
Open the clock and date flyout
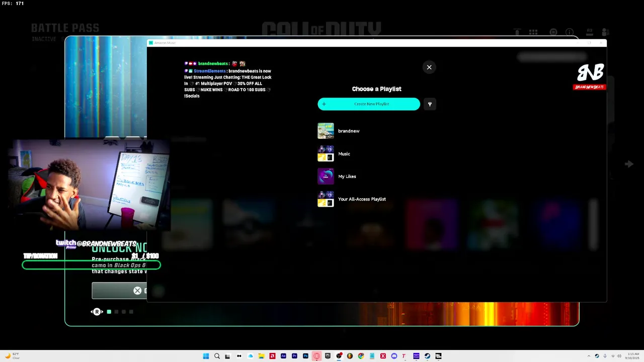(x=633, y=356)
